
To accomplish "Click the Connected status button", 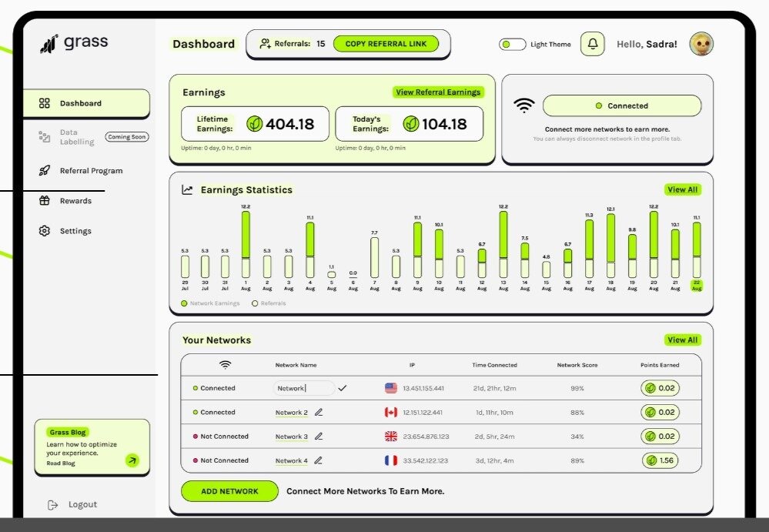I will tap(622, 106).
